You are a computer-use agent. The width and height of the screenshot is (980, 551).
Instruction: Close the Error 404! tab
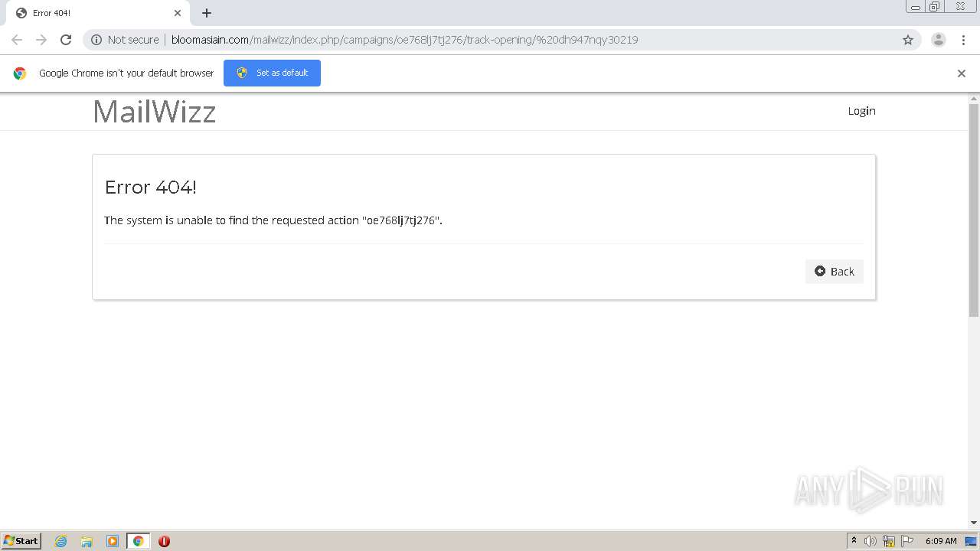(178, 13)
